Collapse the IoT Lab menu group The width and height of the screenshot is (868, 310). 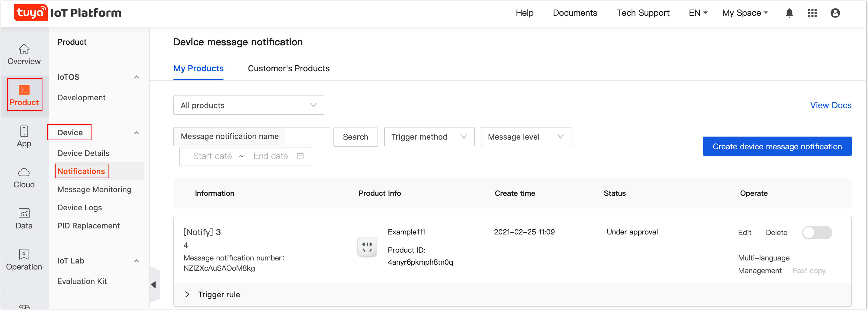tap(137, 261)
